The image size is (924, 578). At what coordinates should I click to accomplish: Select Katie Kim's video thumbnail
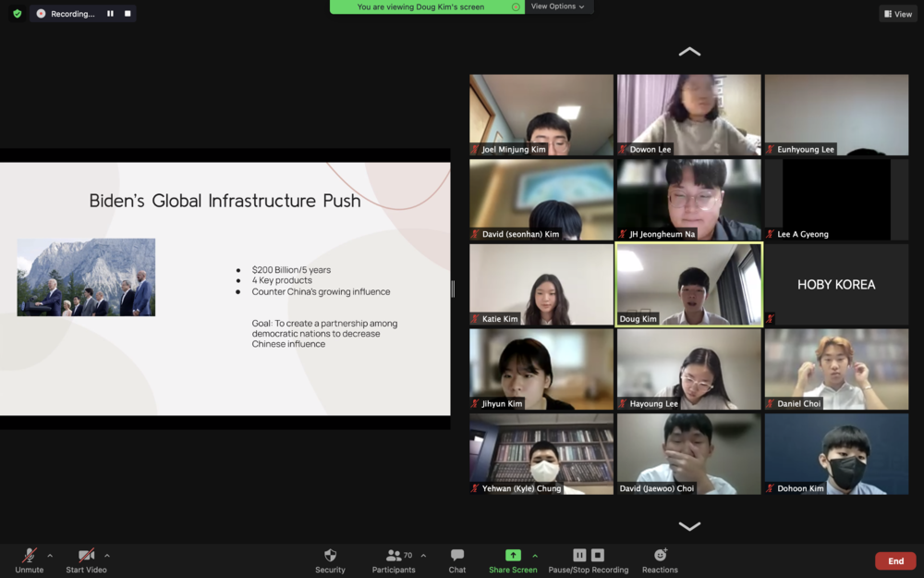pos(541,284)
